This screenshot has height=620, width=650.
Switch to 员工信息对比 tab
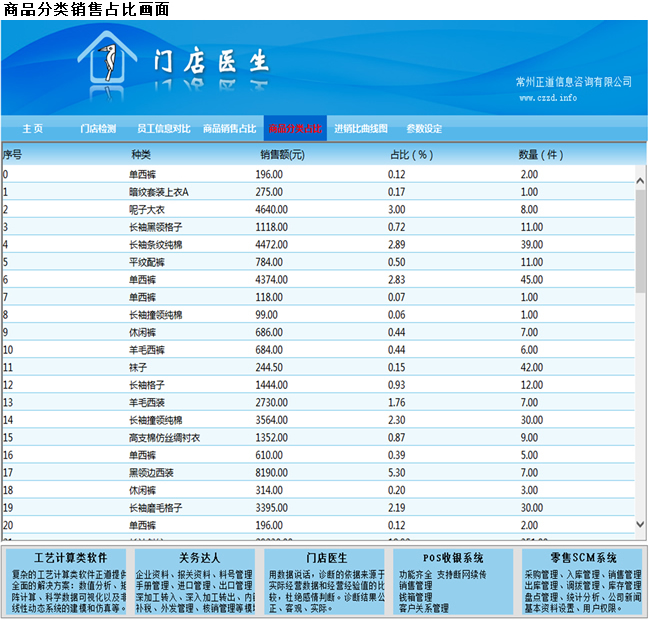click(x=163, y=129)
